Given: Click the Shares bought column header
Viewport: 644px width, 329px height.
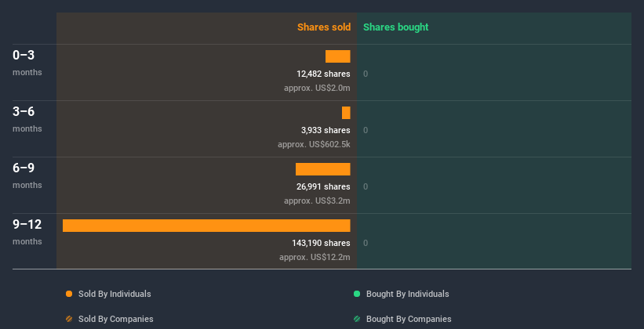Looking at the screenshot, I should point(396,27).
